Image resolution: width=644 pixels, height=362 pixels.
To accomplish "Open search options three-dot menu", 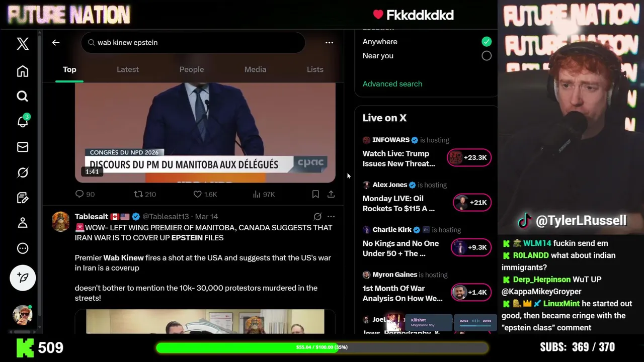I will (329, 43).
